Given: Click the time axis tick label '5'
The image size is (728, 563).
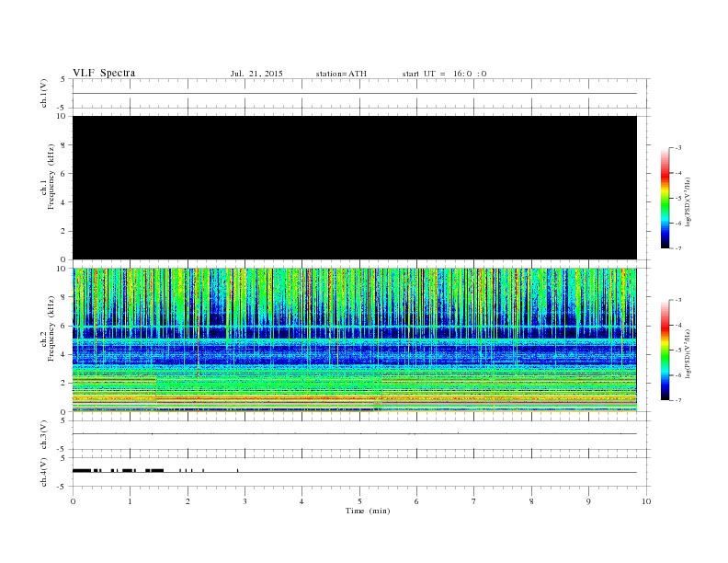Looking at the screenshot, I should click(x=359, y=501).
